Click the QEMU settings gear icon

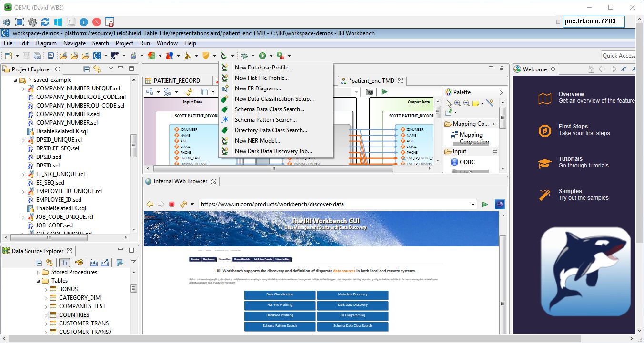pyautogui.click(x=32, y=22)
